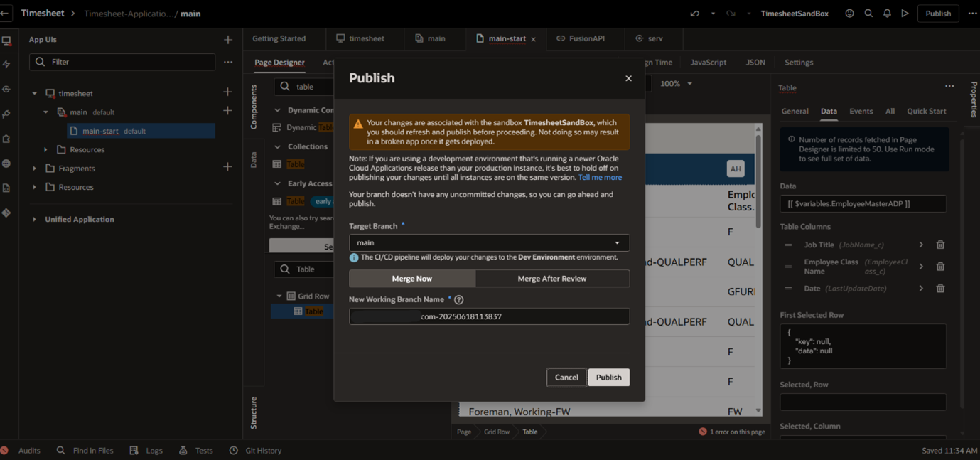Viewport: 980px width, 460px height.
Task: Switch to the FusionAPI tab
Action: 580,38
